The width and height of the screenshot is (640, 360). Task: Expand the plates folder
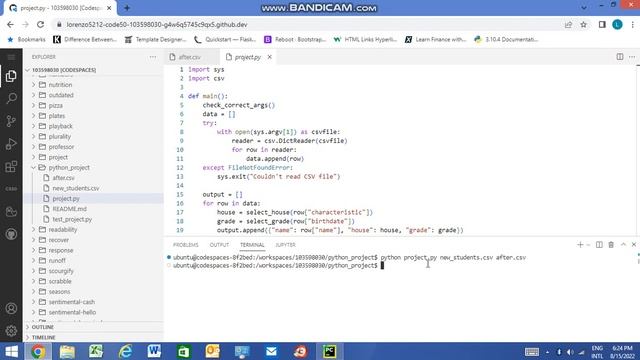[57, 116]
